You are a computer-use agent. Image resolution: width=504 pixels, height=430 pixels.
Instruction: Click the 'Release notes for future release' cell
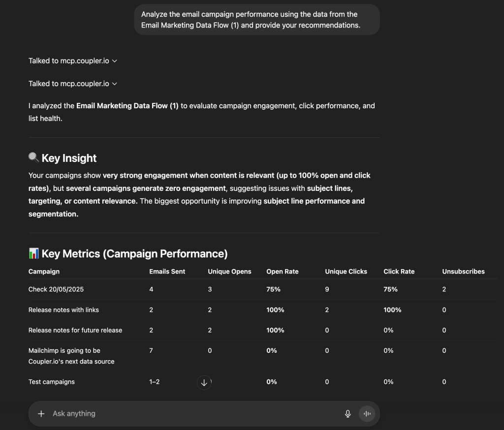pos(75,330)
